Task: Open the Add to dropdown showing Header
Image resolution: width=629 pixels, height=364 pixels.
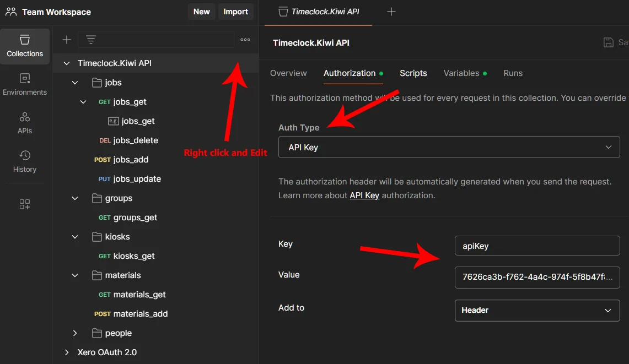Action: point(537,310)
